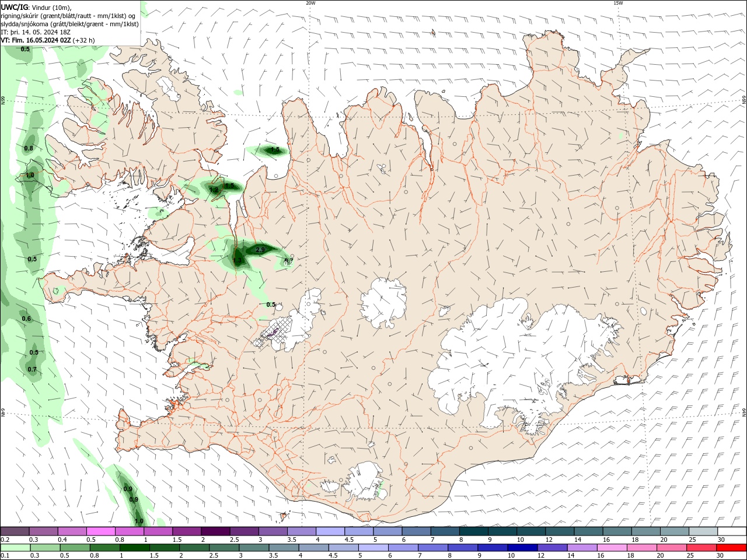This screenshot has width=747, height=560.
Task: Click the 1.2 precipitation value on the map
Action: click(214, 190)
